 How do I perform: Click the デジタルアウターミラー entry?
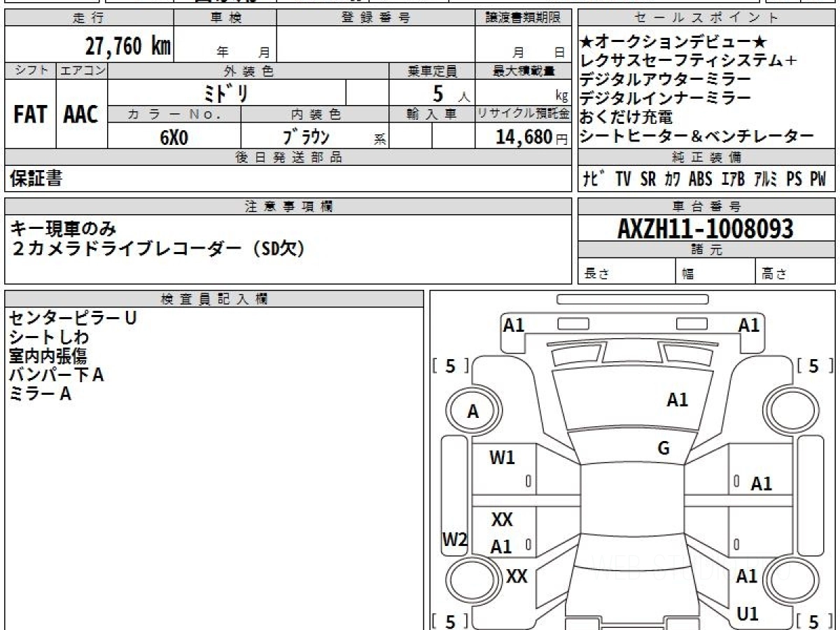666,80
